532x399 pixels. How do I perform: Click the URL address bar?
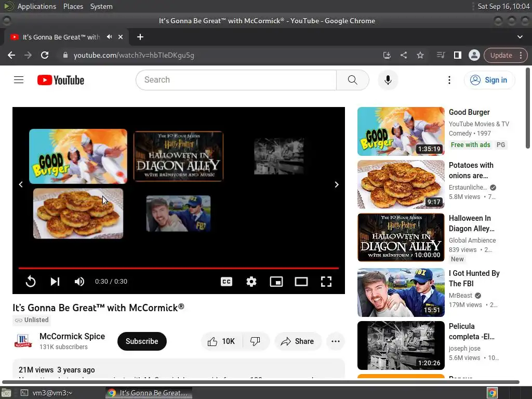tap(217, 55)
